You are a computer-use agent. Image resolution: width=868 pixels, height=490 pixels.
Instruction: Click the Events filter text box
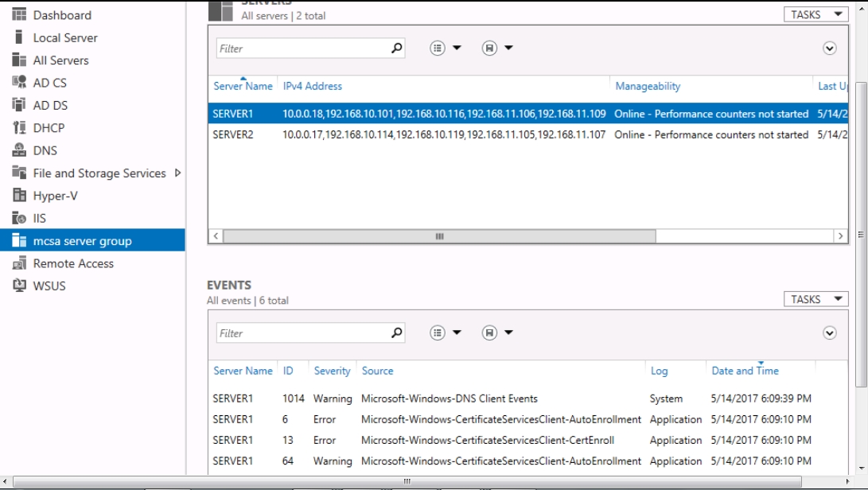tap(303, 332)
